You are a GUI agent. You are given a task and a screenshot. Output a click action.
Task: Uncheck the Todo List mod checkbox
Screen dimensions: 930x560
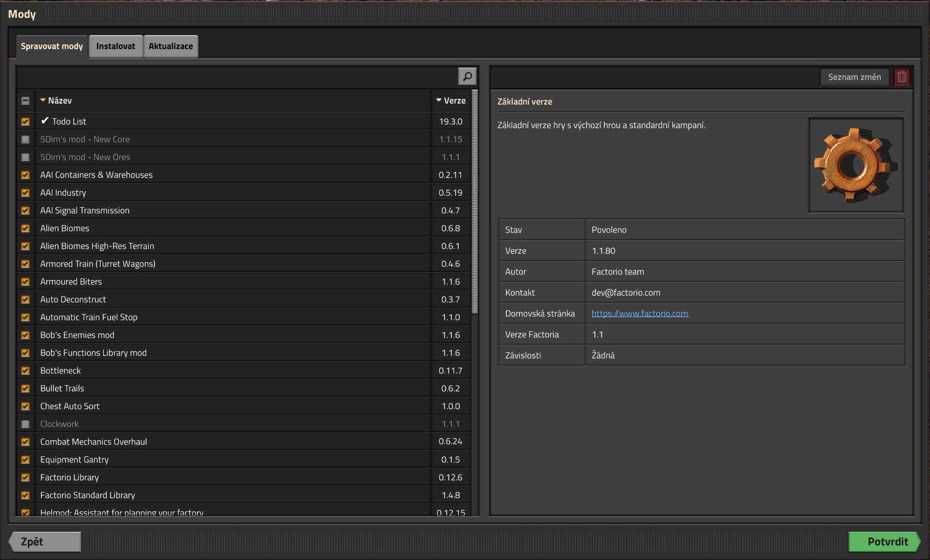click(25, 121)
